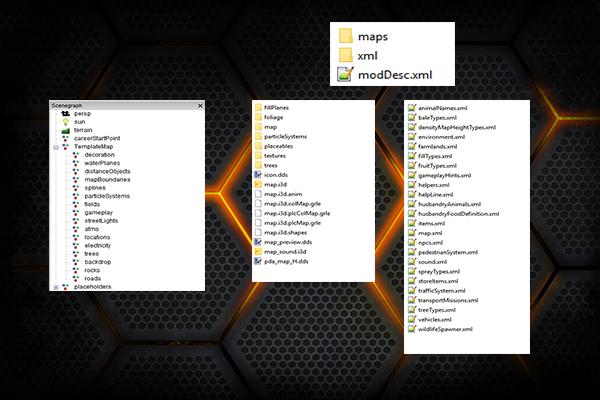The width and height of the screenshot is (600, 400).
Task: Click the map.i3d file icon
Action: [x=257, y=185]
